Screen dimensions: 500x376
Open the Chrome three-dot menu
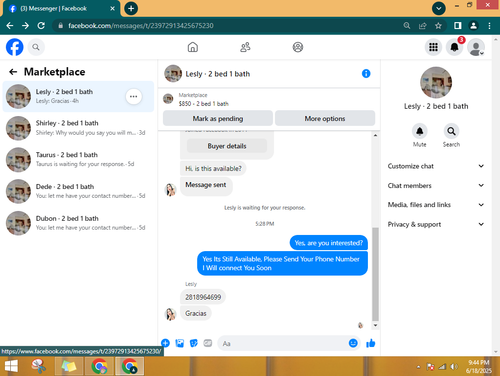pos(489,26)
